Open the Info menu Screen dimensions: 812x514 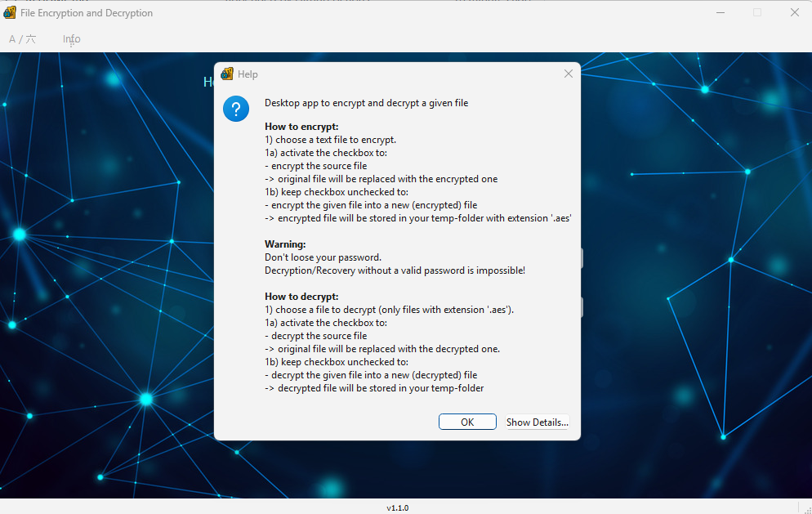[x=71, y=38]
